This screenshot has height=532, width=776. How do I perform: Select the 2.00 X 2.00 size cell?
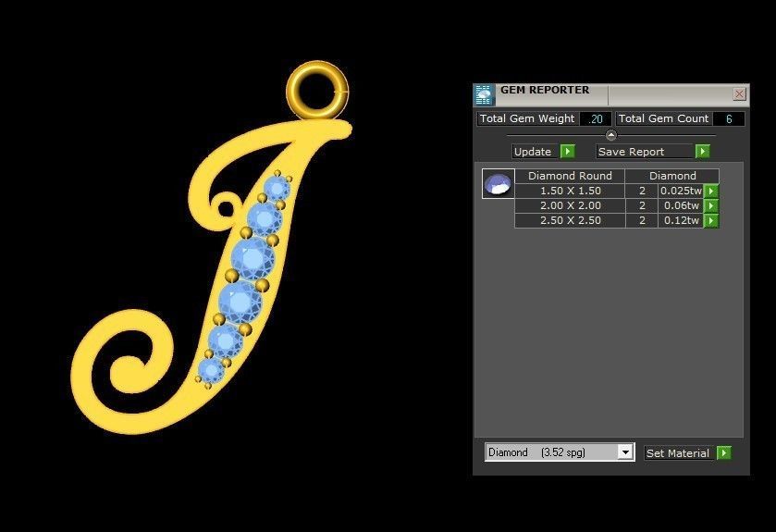(x=570, y=206)
